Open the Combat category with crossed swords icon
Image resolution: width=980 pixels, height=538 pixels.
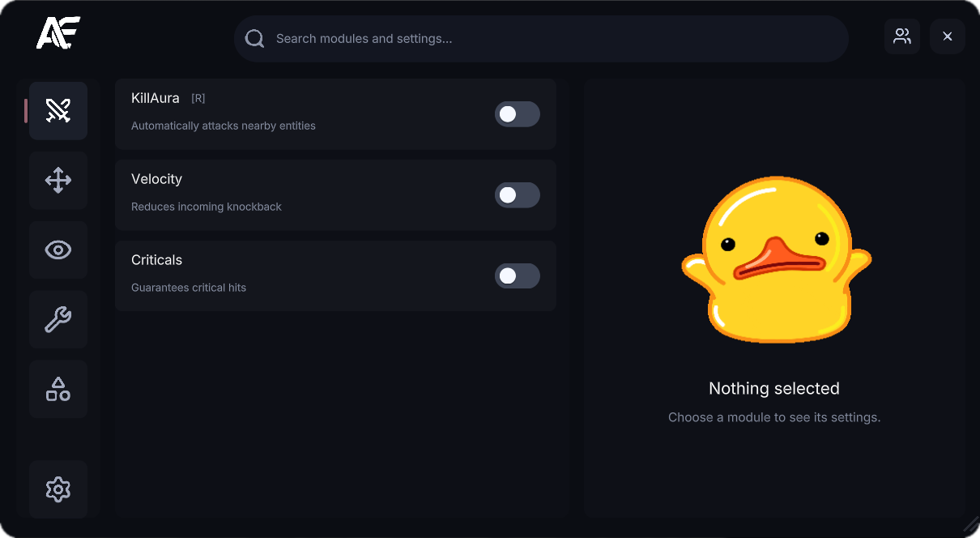[x=58, y=111]
